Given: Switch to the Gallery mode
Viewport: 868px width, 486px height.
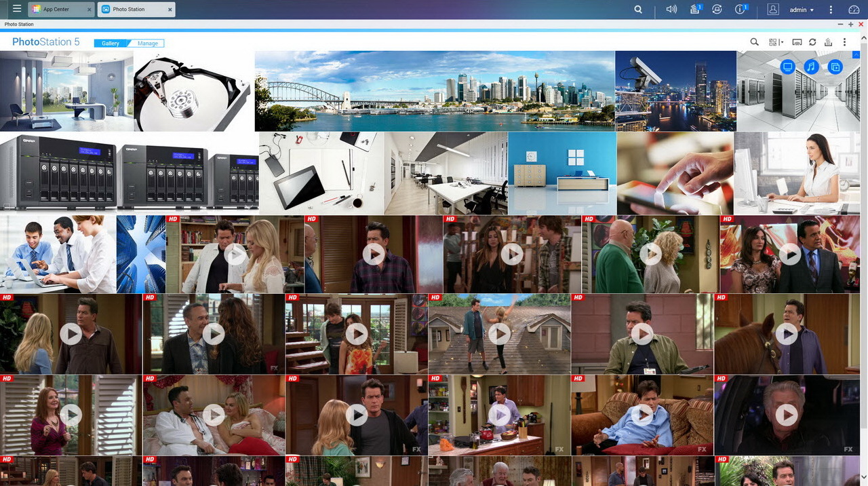Looking at the screenshot, I should 111,43.
